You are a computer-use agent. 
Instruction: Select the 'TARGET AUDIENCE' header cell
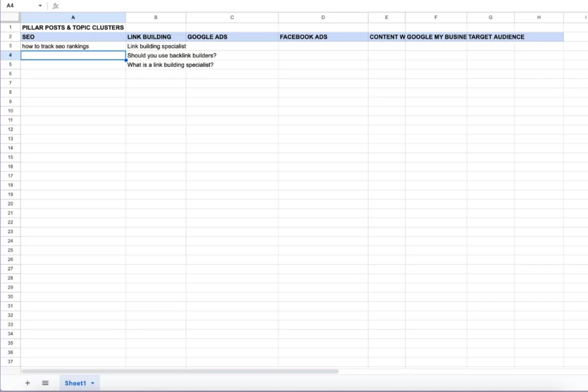click(x=490, y=37)
